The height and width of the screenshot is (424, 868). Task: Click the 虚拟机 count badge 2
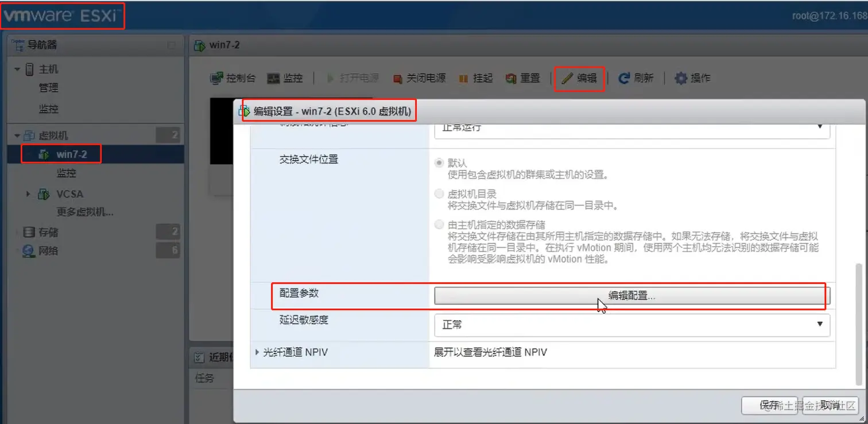click(168, 136)
